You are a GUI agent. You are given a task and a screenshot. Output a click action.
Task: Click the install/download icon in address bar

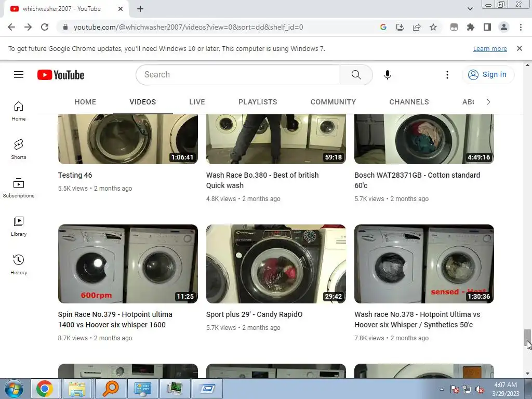pyautogui.click(x=400, y=27)
